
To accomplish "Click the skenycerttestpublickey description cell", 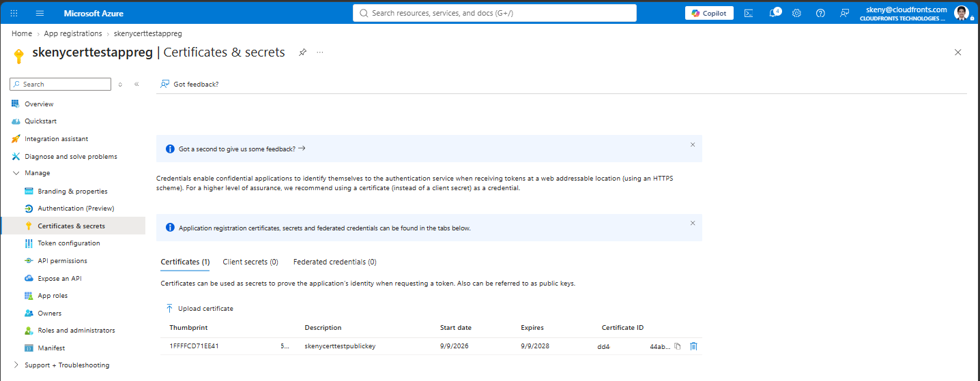I will (x=340, y=346).
